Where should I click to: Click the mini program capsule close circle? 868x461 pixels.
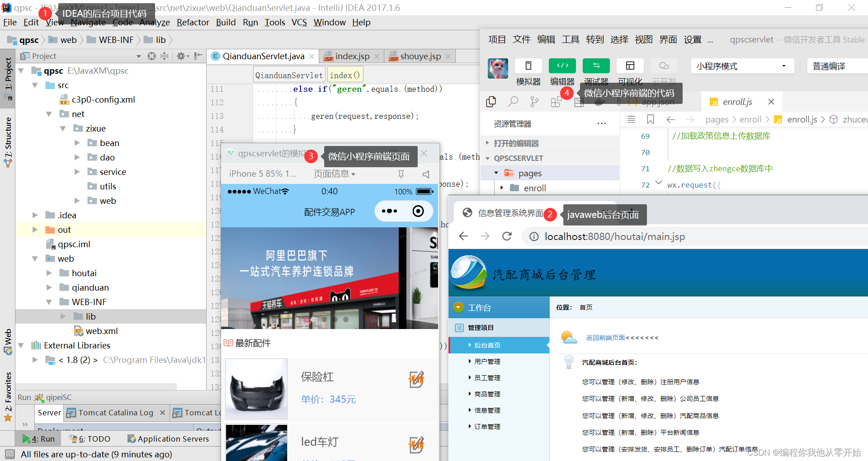(x=418, y=211)
